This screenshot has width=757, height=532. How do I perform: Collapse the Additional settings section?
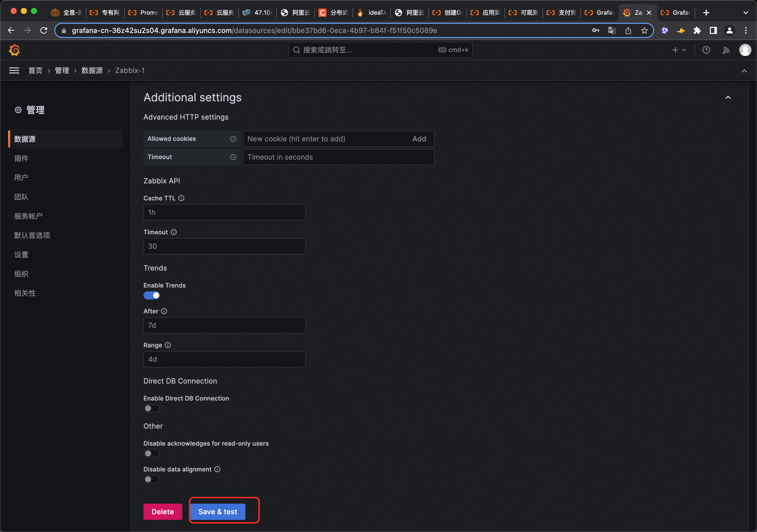[x=728, y=98]
